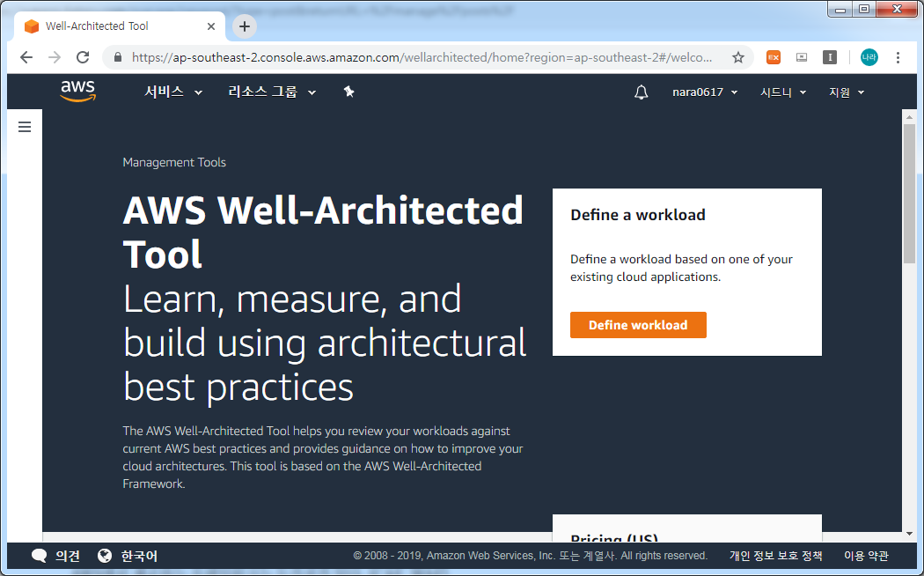Screen dimensions: 924x576
Task: Click the screen-cast extension icon
Action: pos(802,57)
